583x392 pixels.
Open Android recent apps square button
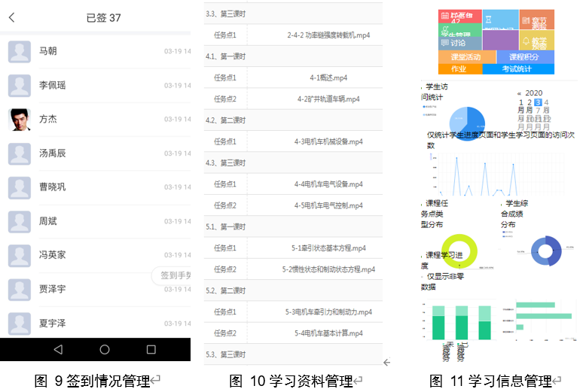click(151, 350)
